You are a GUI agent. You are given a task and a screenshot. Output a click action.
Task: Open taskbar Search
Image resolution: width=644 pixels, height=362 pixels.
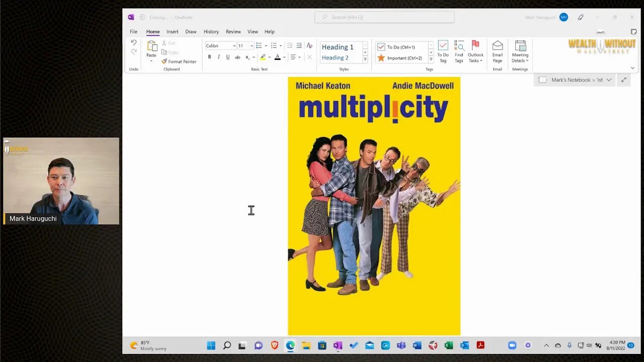tap(227, 345)
